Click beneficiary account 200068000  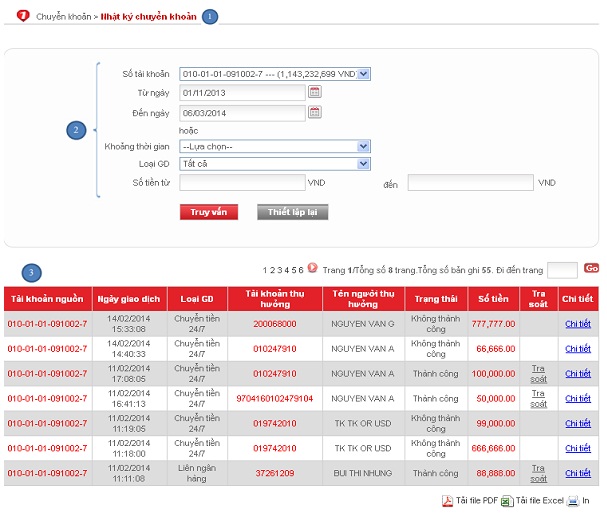[275, 324]
